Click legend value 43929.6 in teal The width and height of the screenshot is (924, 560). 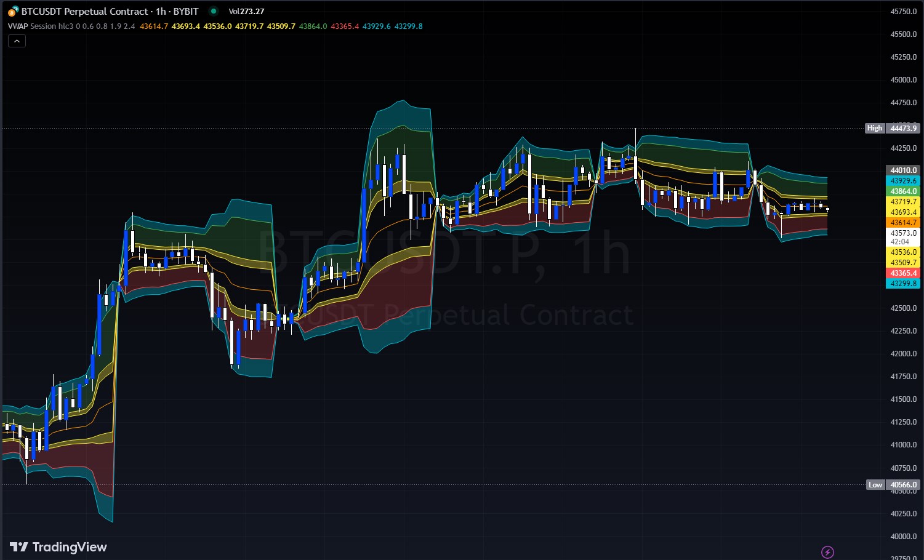tap(377, 26)
